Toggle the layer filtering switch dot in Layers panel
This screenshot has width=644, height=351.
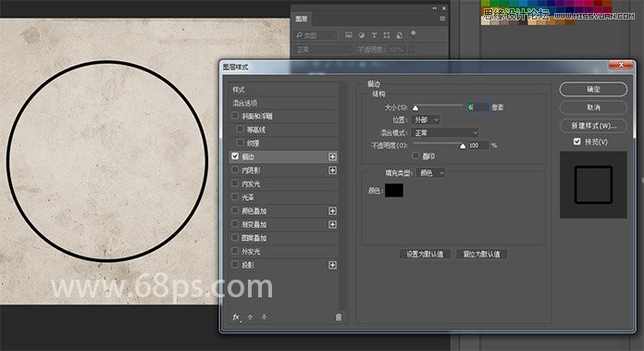click(x=414, y=33)
